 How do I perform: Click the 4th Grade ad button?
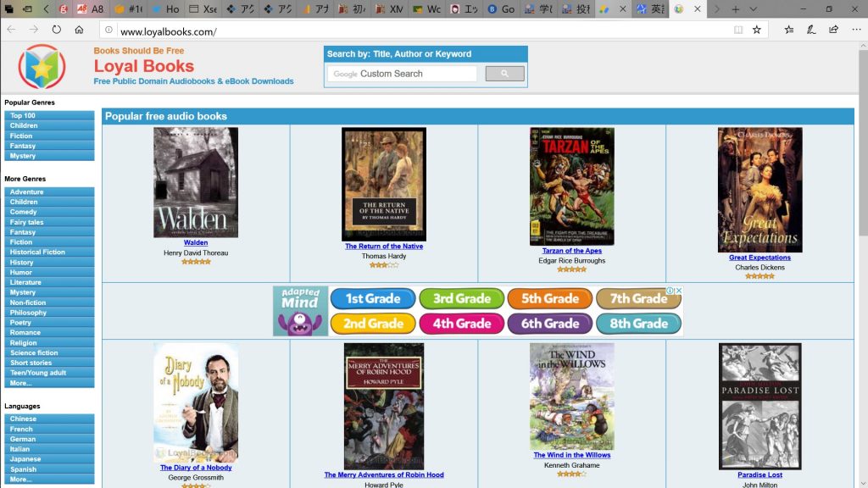coord(461,324)
